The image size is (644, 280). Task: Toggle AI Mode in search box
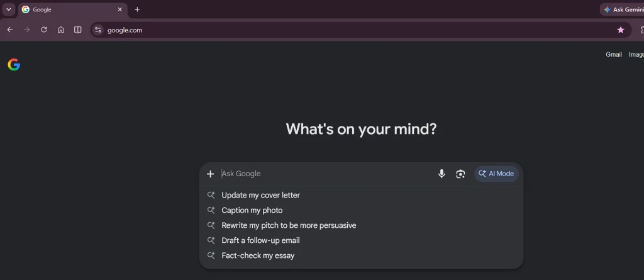496,174
